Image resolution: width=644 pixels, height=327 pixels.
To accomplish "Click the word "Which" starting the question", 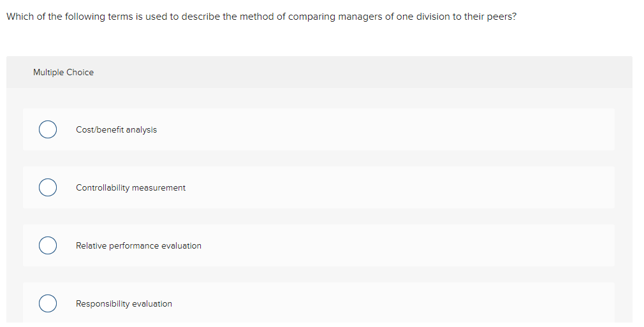I will 19,17.
